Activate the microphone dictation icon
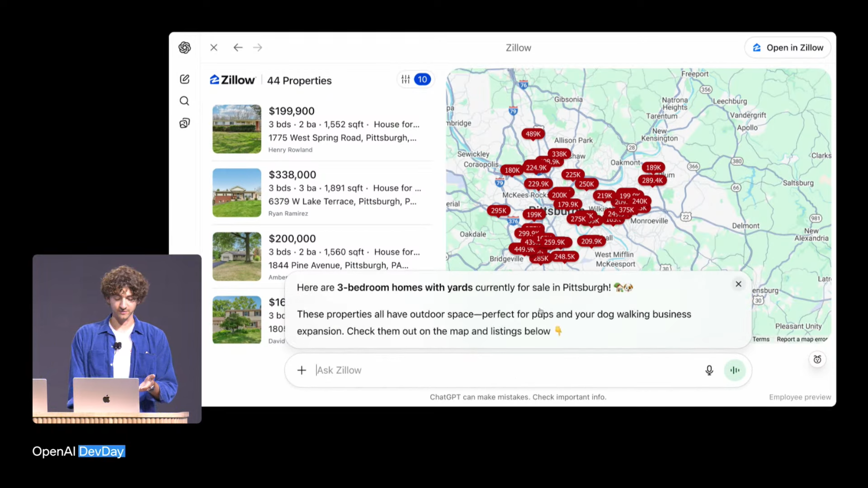This screenshot has height=488, width=868. (709, 370)
